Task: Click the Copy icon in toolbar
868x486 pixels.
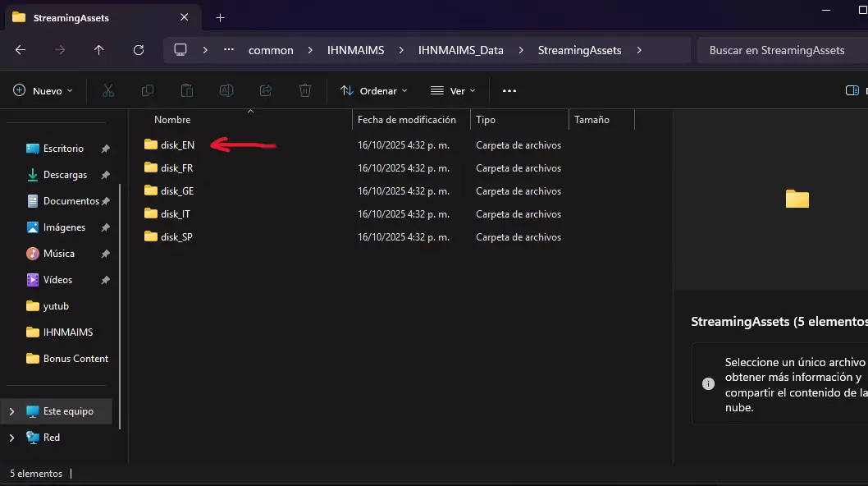Action: coord(147,90)
